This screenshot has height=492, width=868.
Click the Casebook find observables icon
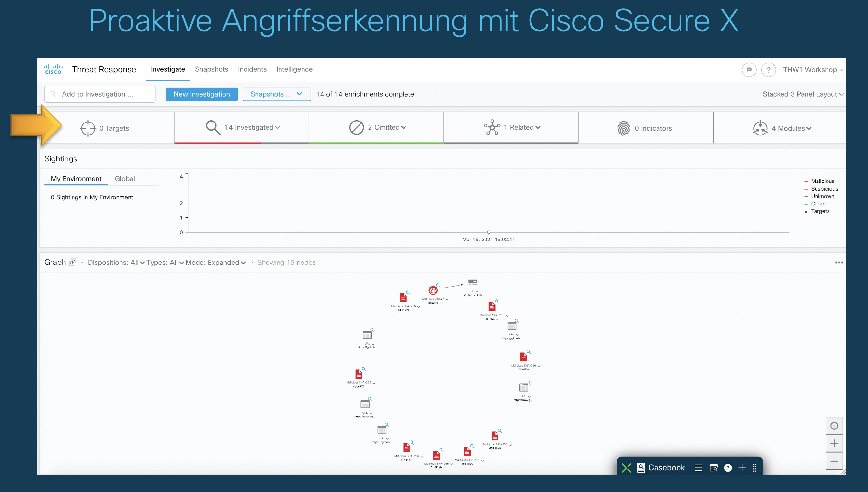point(714,468)
